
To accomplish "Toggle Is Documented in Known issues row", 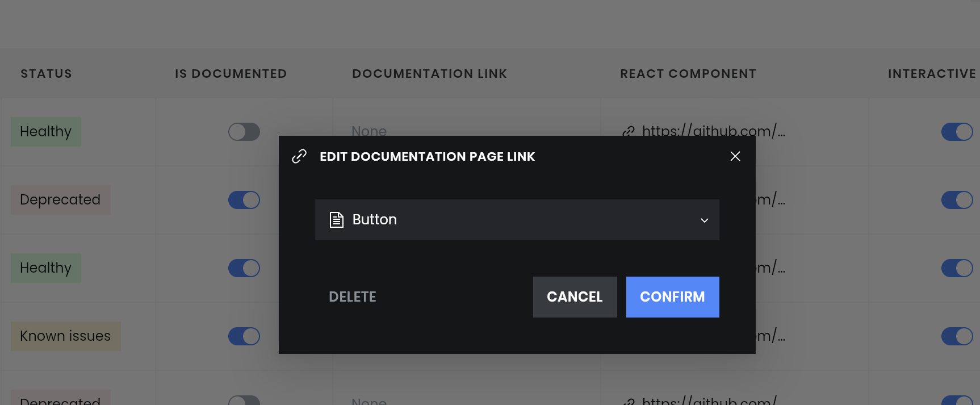I will point(244,336).
